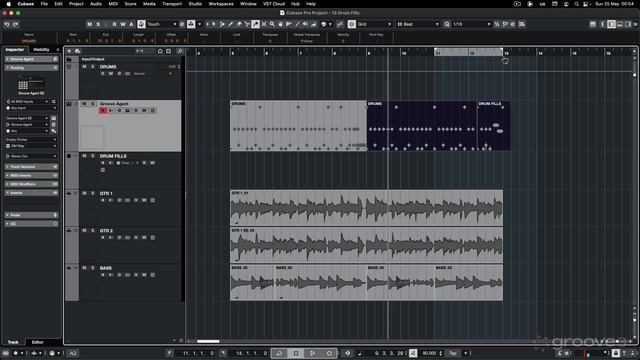
Task: Open the Apple menu
Action: 9,4
